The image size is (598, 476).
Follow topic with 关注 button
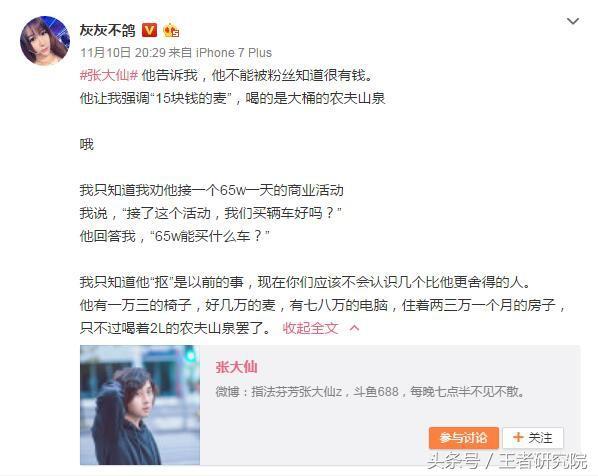pyautogui.click(x=533, y=438)
